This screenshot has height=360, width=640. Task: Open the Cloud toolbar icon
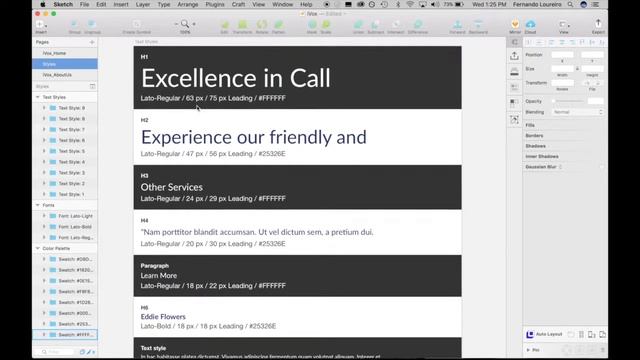pyautogui.click(x=531, y=24)
